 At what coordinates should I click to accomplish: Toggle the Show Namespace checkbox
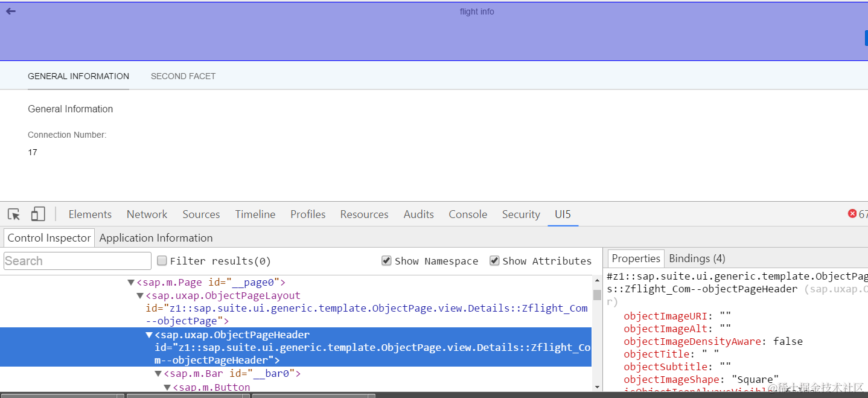[386, 261]
